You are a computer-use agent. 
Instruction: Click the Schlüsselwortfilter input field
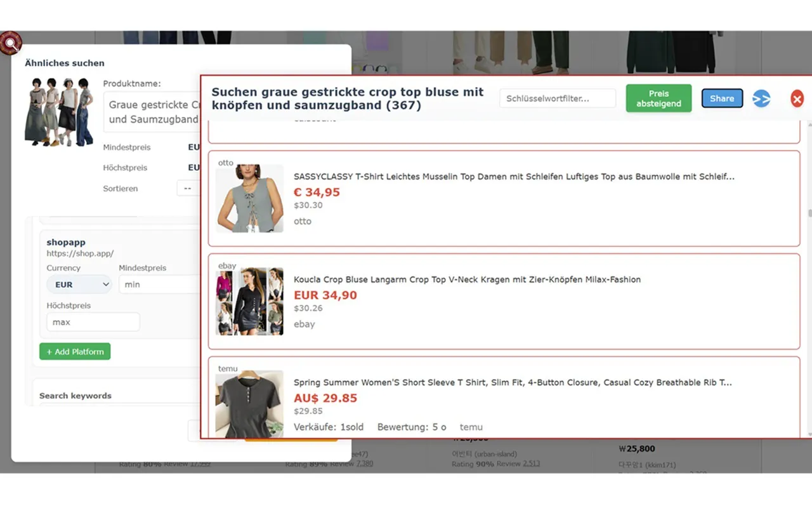pos(558,98)
